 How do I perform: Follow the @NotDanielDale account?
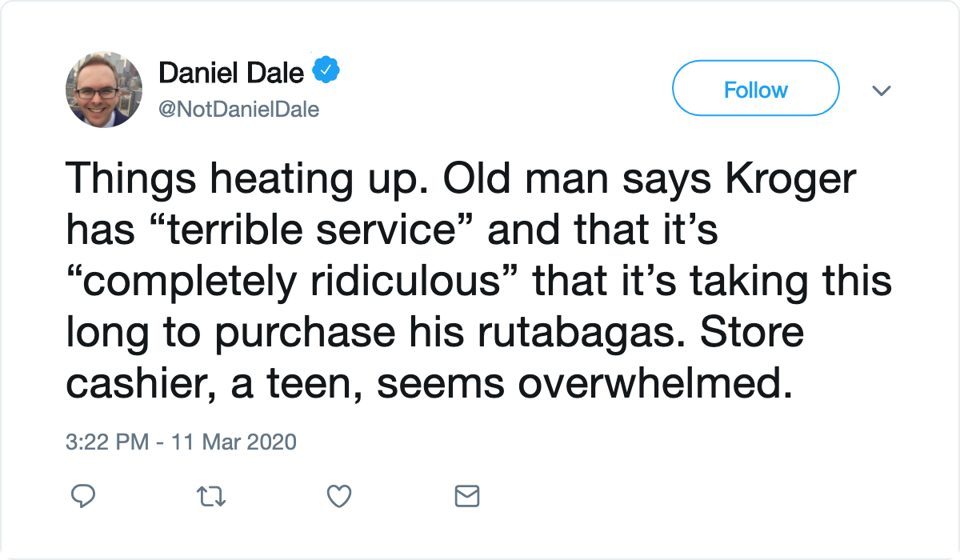(756, 90)
